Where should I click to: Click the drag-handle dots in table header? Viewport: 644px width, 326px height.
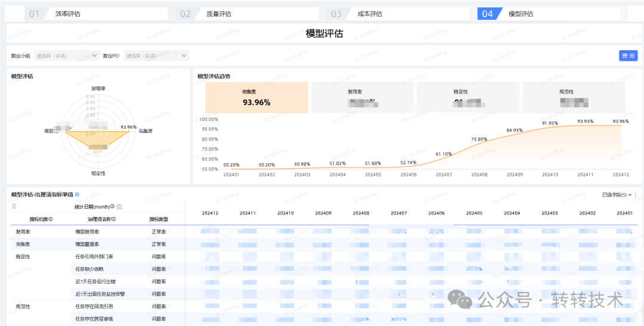14,207
